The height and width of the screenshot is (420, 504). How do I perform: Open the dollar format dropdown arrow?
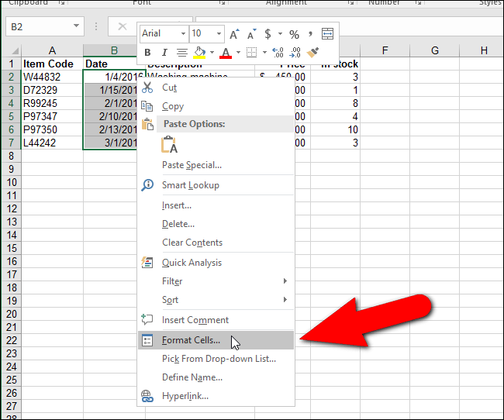tap(280, 34)
